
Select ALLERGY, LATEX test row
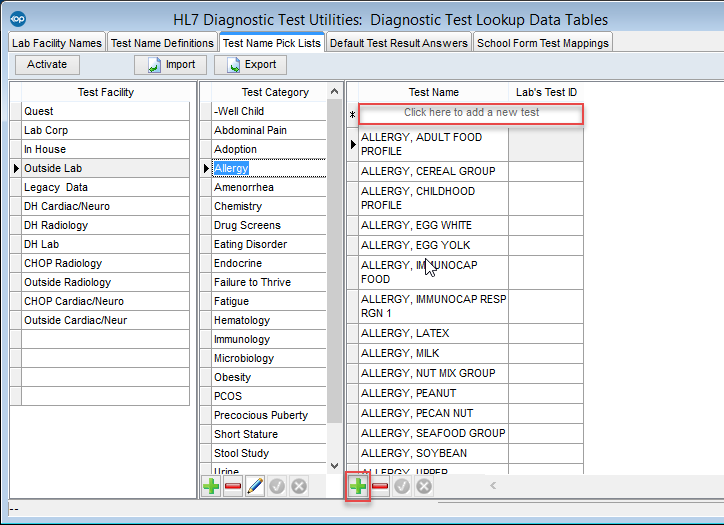pyautogui.click(x=433, y=333)
